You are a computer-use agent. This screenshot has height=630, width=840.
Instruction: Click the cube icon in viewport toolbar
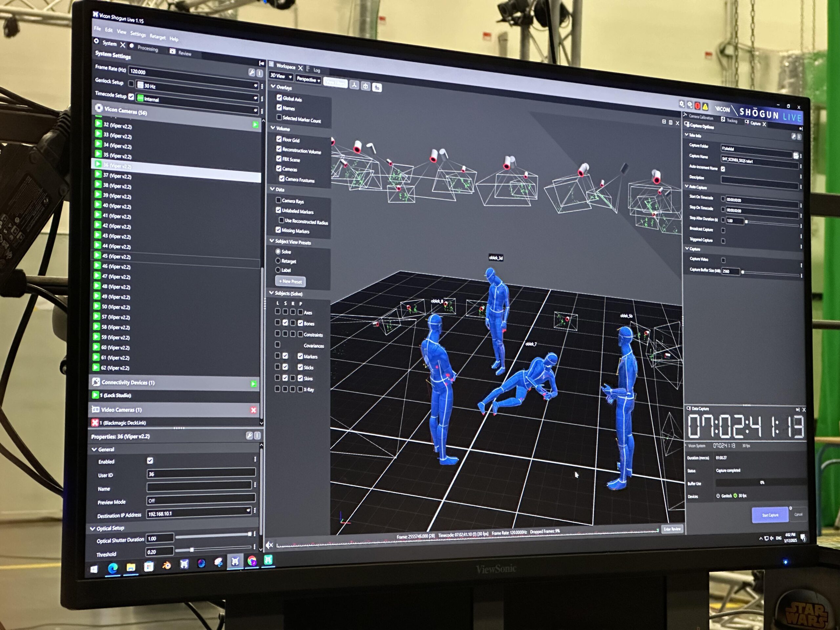click(365, 86)
